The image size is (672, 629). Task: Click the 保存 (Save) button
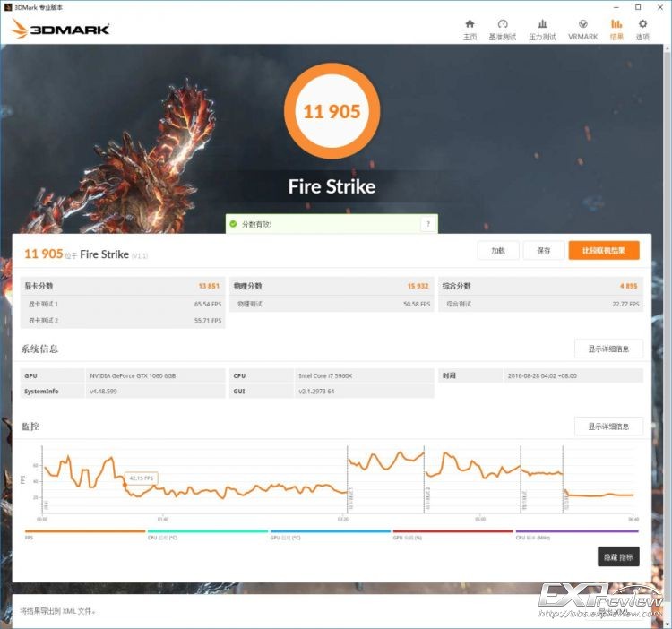(543, 251)
